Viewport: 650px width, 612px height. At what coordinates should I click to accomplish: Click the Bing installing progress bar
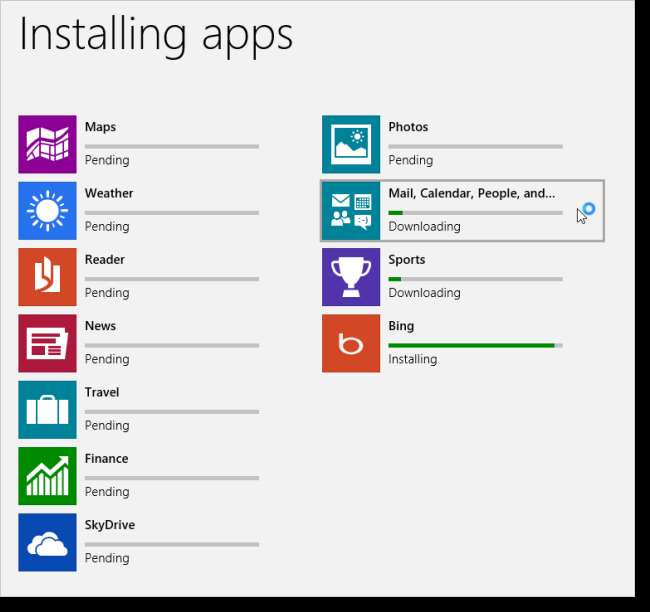475,345
